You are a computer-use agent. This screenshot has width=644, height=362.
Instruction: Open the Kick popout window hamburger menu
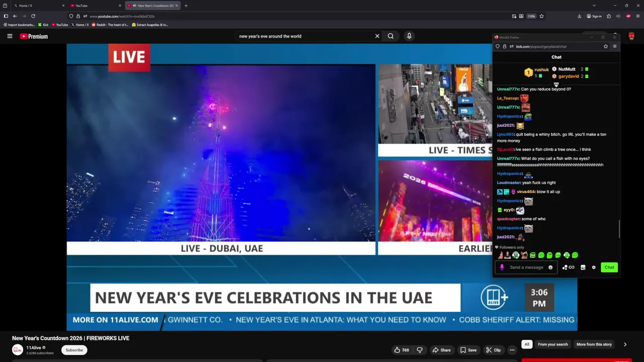coord(614,46)
